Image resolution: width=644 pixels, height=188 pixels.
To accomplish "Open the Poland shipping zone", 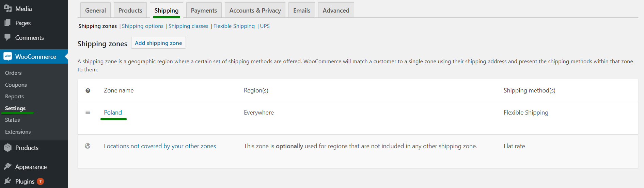I will (x=113, y=113).
